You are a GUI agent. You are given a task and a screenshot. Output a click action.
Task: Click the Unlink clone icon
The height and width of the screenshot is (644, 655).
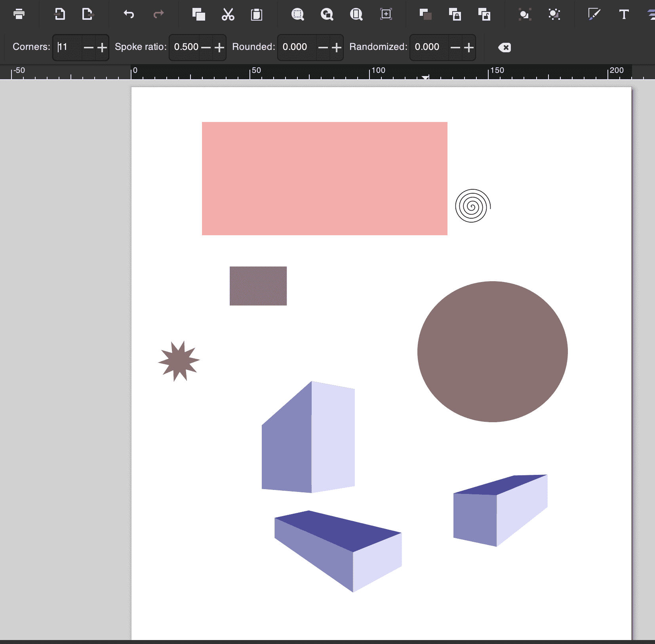(484, 14)
